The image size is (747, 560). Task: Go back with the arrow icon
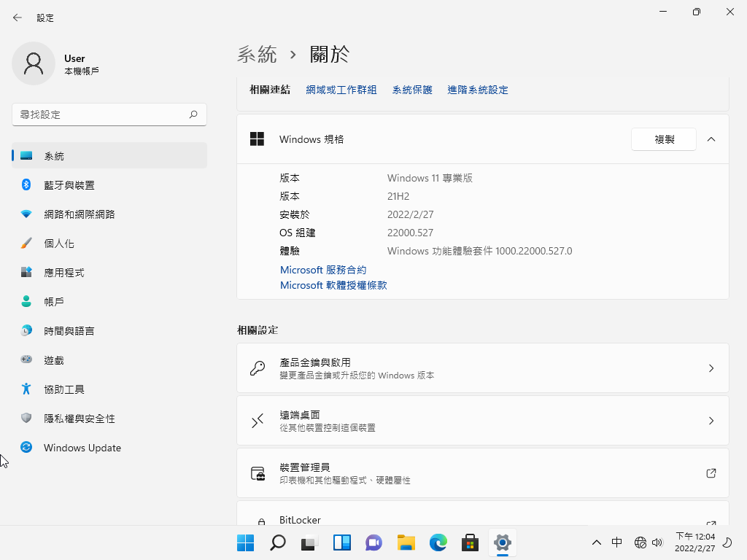point(18,17)
